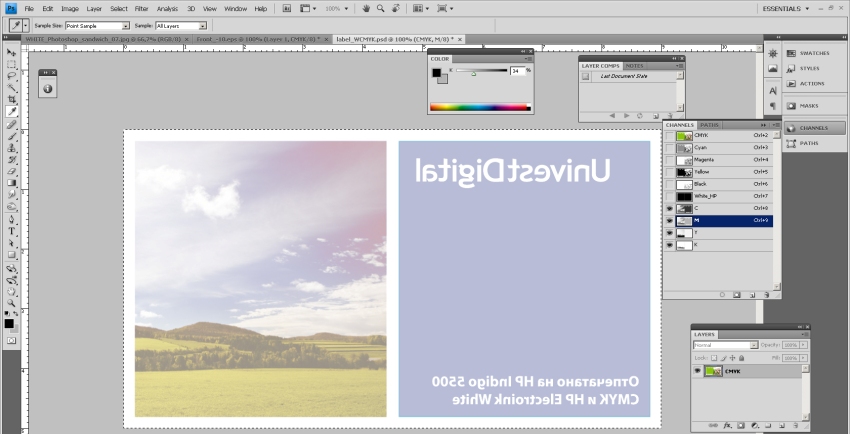Open the Filter menu
Viewport: 850px width, 434px height.
pyautogui.click(x=141, y=9)
